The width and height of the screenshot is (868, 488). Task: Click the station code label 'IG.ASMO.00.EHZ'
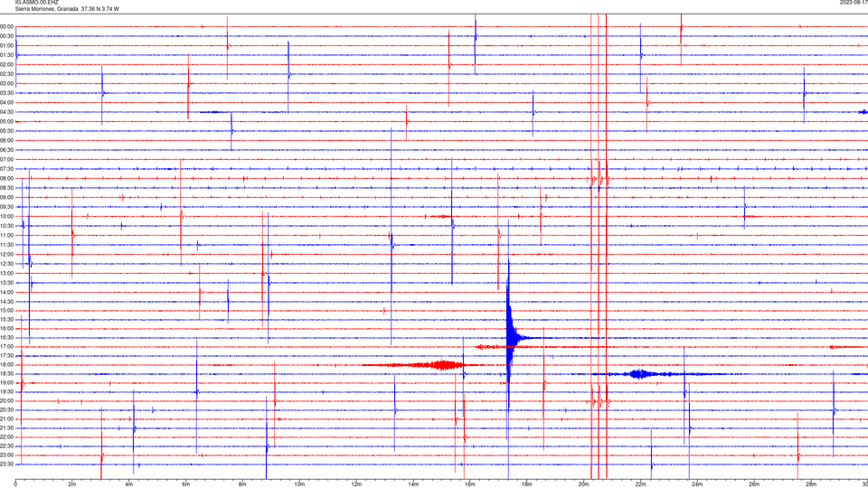[36, 2]
